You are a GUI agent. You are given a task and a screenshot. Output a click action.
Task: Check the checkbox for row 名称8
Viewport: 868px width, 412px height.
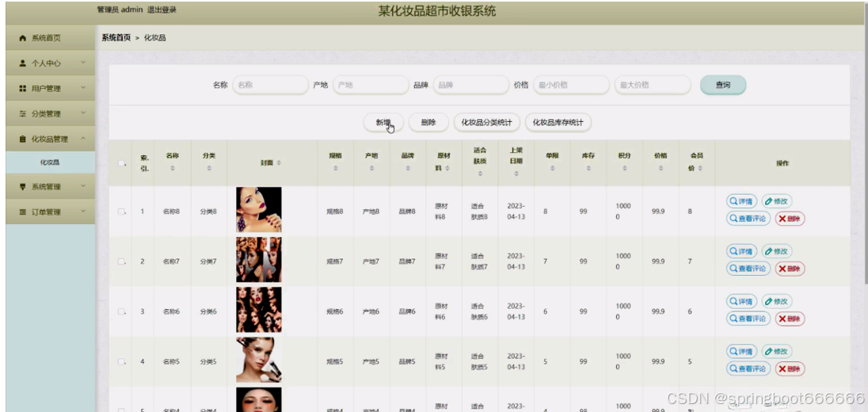pyautogui.click(x=121, y=211)
